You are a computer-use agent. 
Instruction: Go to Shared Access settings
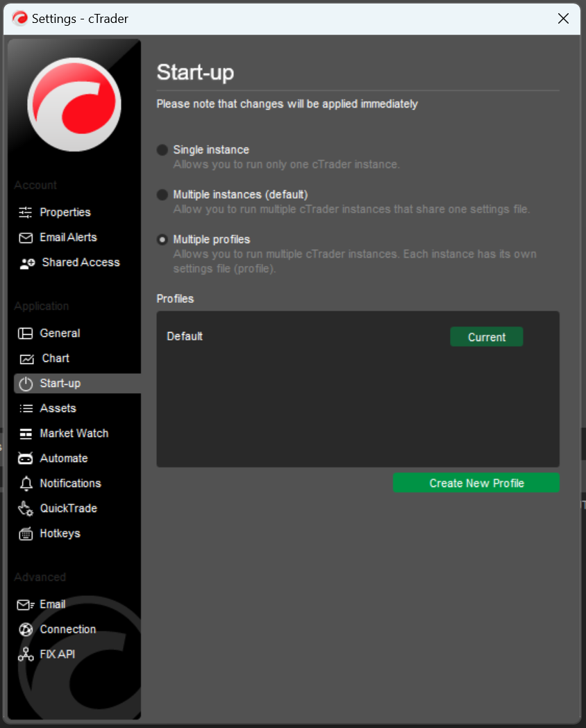(81, 263)
